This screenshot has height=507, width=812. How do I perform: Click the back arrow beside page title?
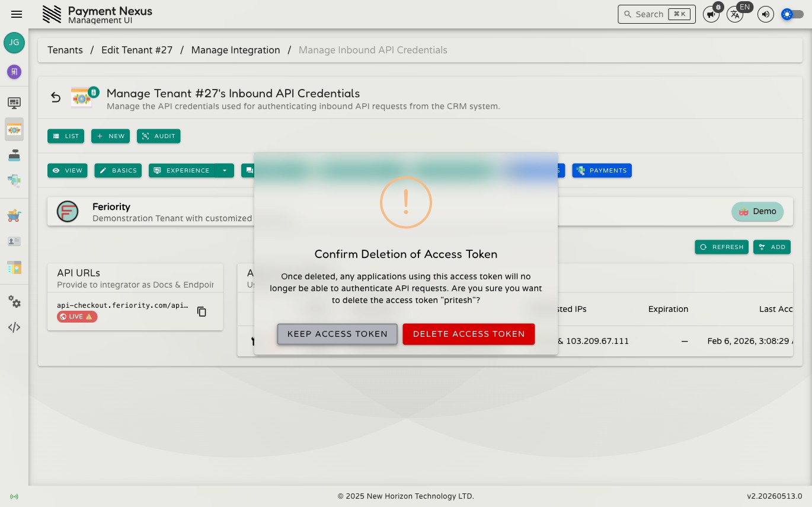(x=56, y=97)
